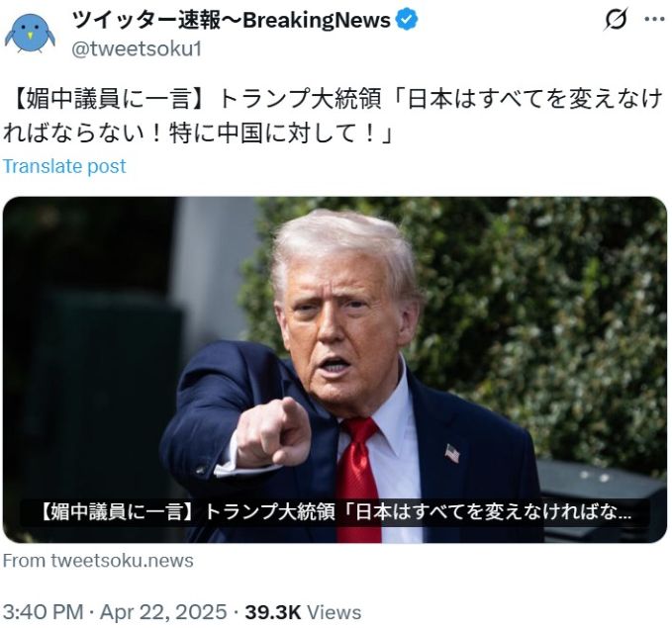Select the tweet's first text line
This screenshot has width=672, height=628.
335,99
